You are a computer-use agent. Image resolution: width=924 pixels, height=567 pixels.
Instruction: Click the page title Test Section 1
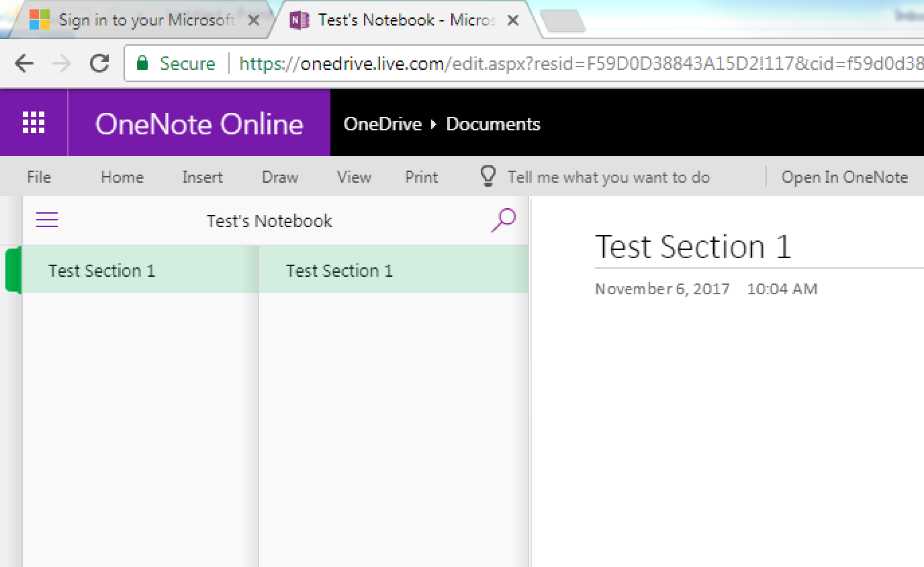[x=693, y=247]
